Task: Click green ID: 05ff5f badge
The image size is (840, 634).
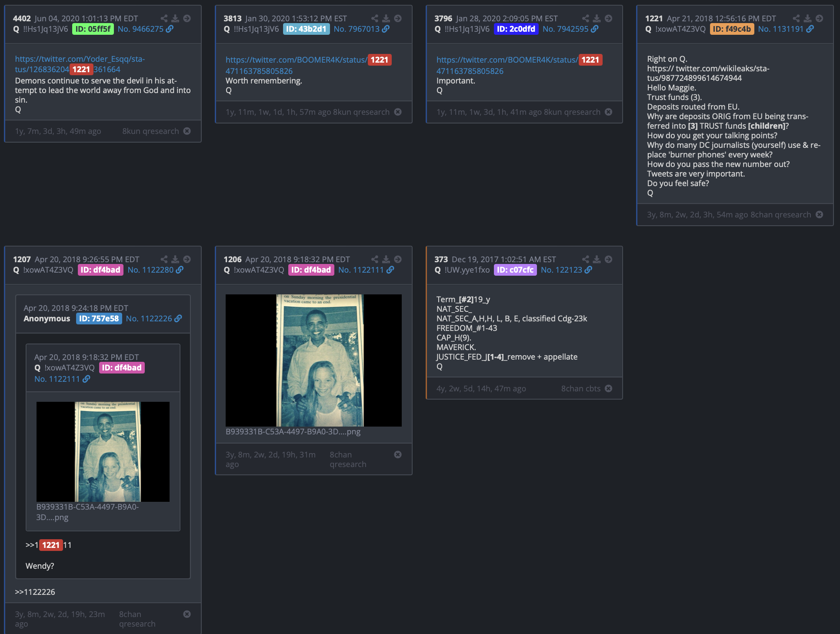Action: pos(93,29)
